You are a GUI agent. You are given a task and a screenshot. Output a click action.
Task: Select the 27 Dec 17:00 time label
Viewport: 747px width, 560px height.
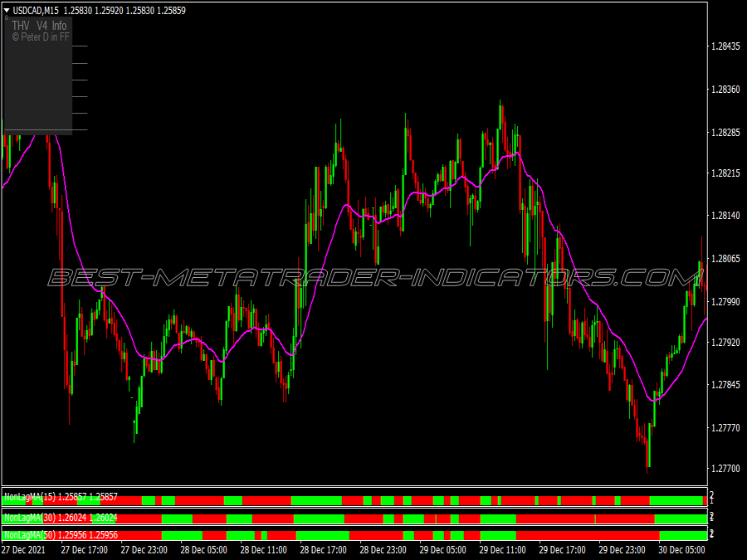(85, 549)
